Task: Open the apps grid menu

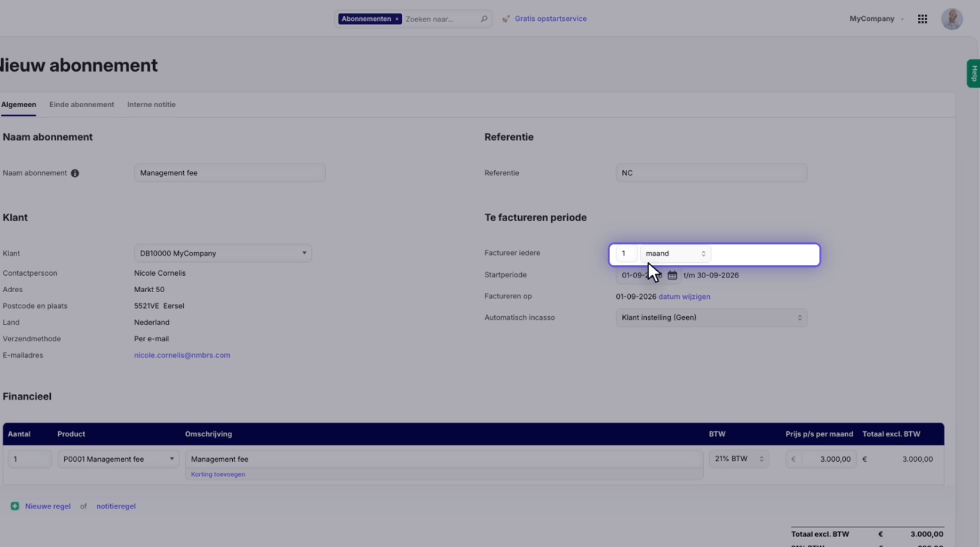Action: (922, 19)
